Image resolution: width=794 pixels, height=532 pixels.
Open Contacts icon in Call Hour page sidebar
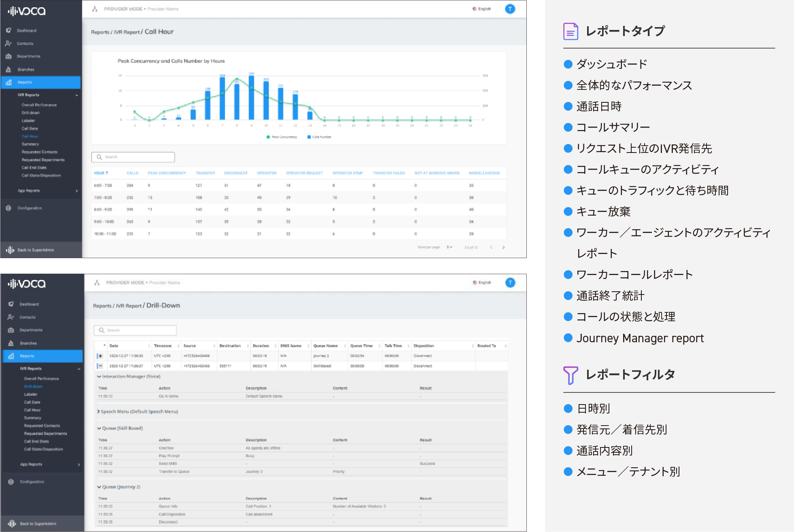[9, 43]
